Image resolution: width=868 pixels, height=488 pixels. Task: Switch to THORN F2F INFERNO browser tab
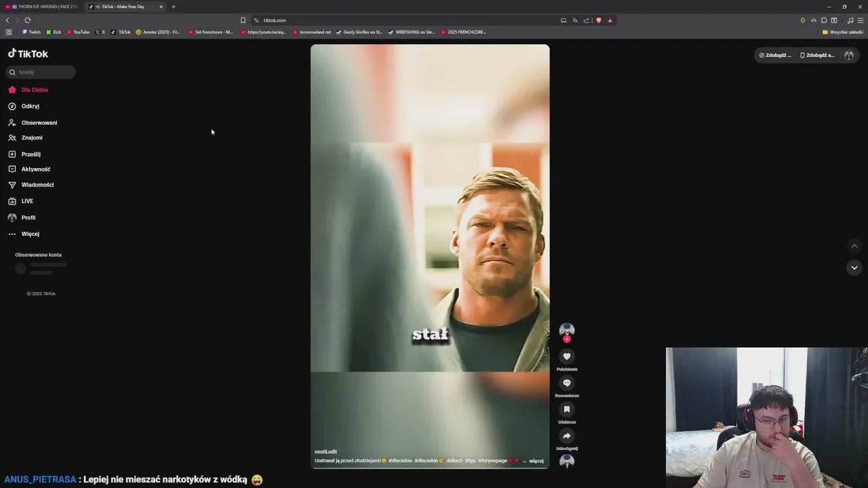tap(41, 7)
